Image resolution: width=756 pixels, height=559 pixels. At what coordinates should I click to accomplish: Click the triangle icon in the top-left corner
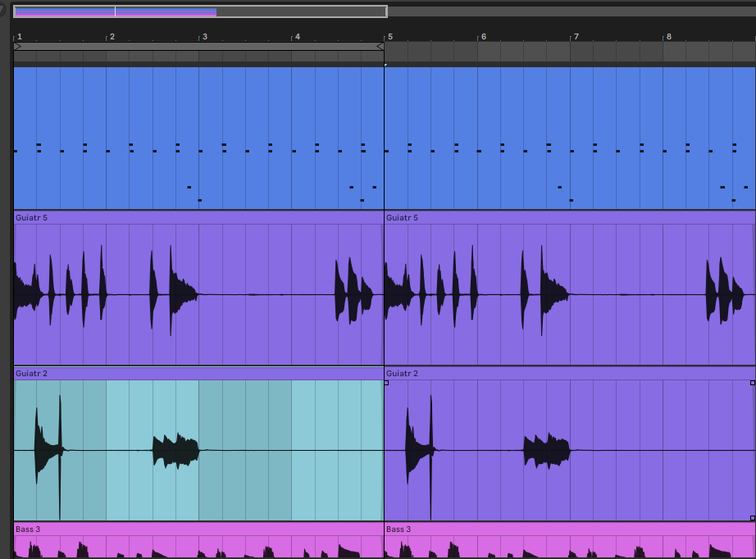[3, 10]
